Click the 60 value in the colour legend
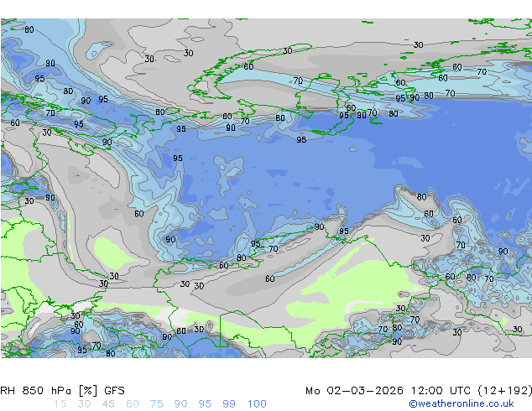 click(x=133, y=404)
